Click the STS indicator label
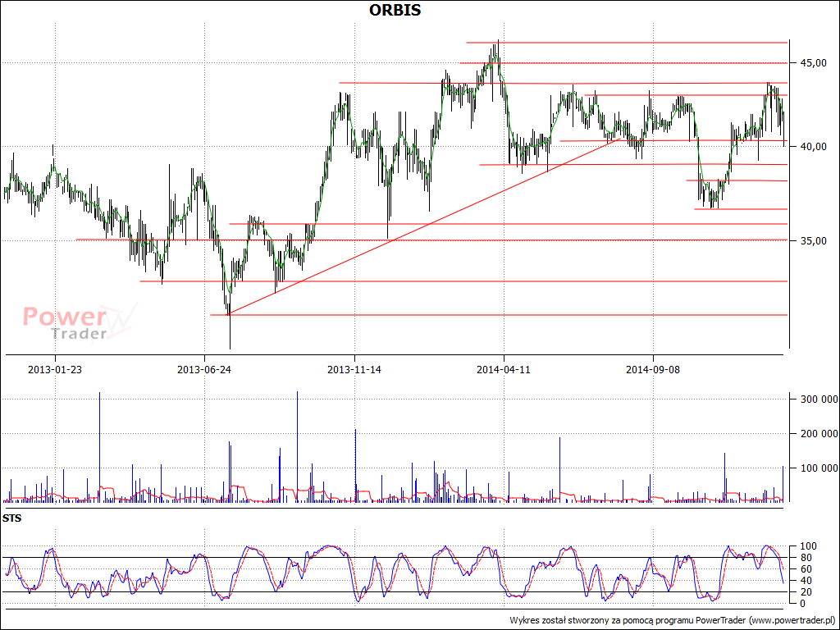This screenshot has width=840, height=630. pos(11,518)
